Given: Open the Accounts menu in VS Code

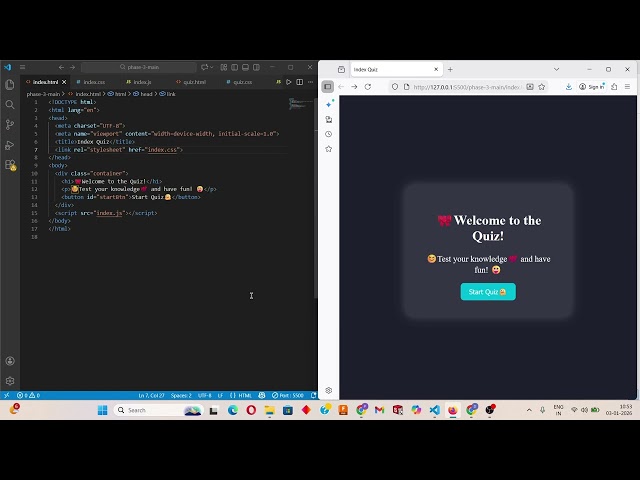Looking at the screenshot, I should point(10,361).
